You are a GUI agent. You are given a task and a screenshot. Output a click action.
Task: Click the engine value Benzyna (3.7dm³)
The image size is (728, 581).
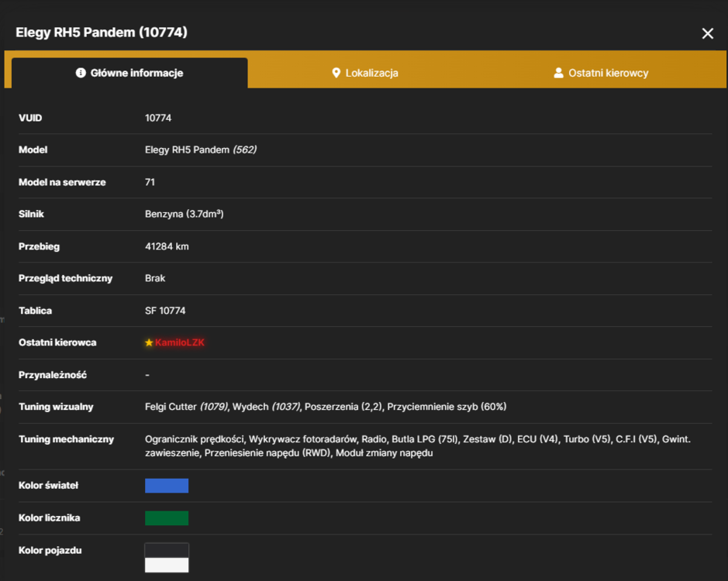point(185,214)
